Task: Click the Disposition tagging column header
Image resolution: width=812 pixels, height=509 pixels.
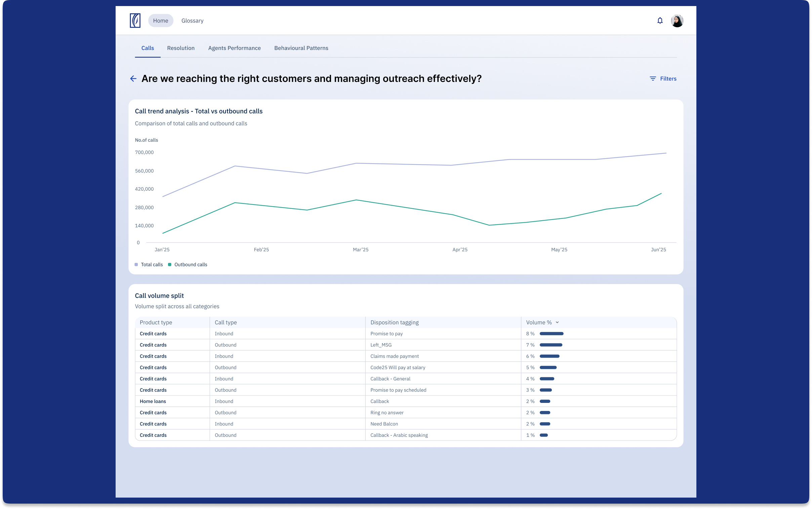Action: click(x=395, y=323)
